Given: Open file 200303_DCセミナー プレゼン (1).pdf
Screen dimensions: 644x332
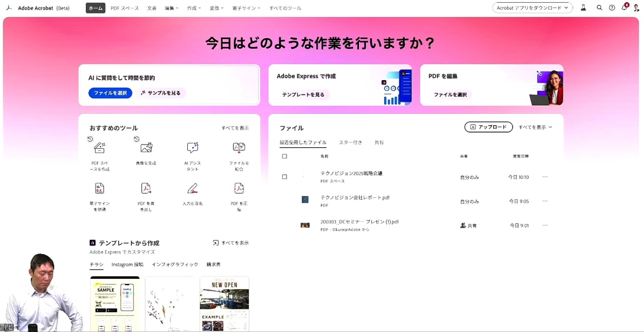Looking at the screenshot, I should 360,222.
